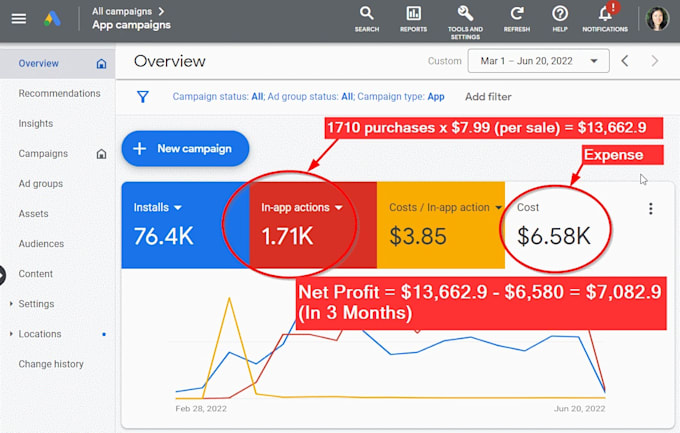Screen dimensions: 680x433
Task: Open the user profile avatar
Action: point(657,19)
